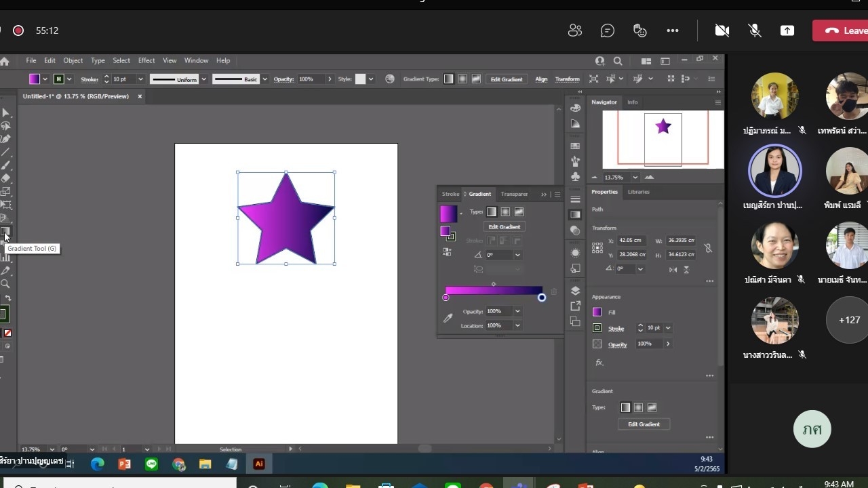Open the participants people icon in meeting bar
The height and width of the screenshot is (488, 868).
click(575, 30)
